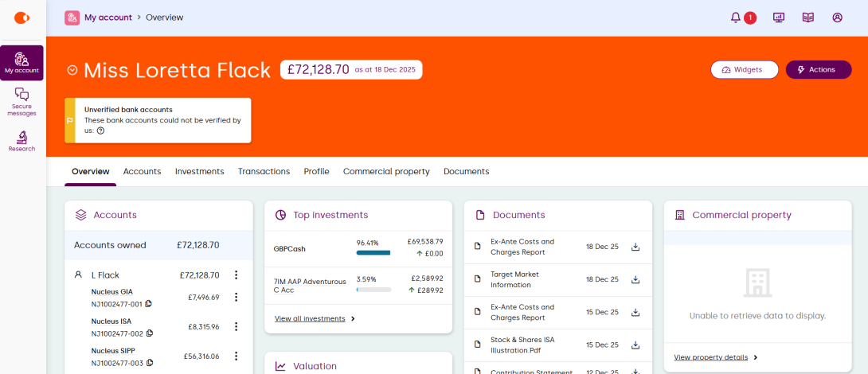Switch to the Transactions tab

click(x=264, y=171)
